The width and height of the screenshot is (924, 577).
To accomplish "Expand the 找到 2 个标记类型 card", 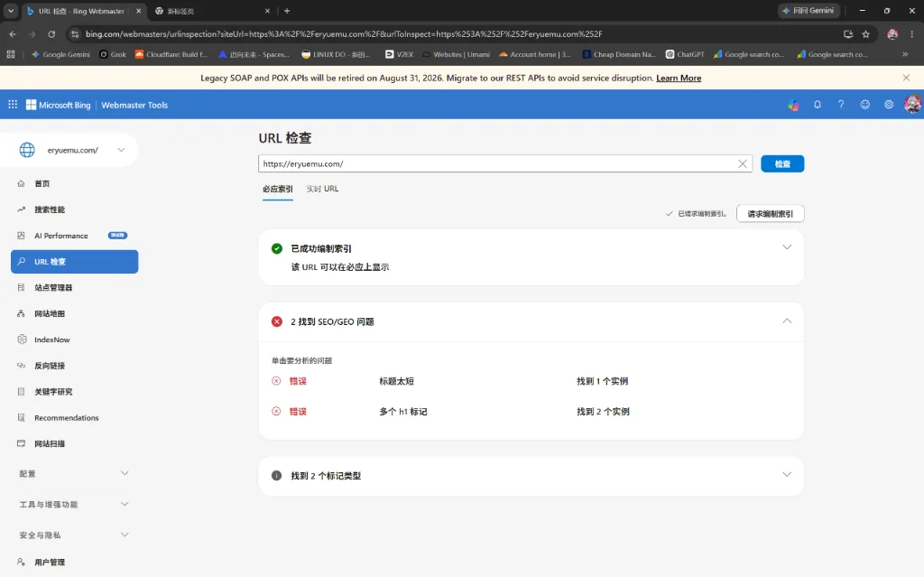I will coord(787,475).
